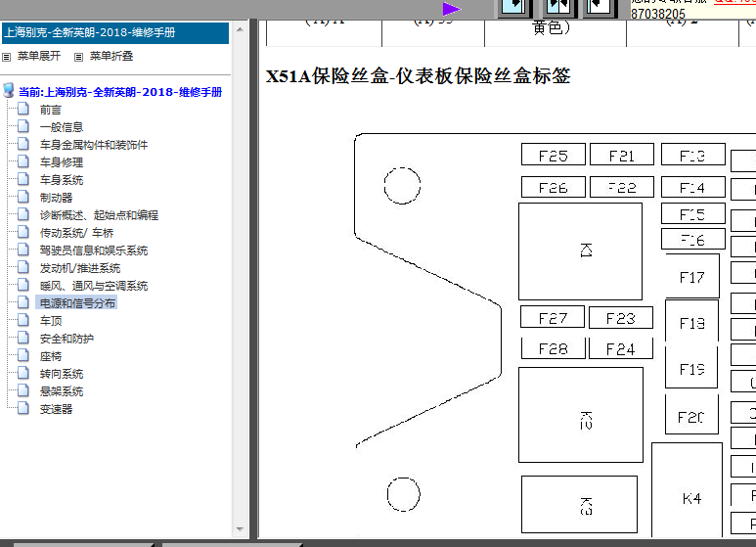Image resolution: width=756 pixels, height=547 pixels.
Task: Click the first layout button with right-pointing arrow
Action: [514, 8]
